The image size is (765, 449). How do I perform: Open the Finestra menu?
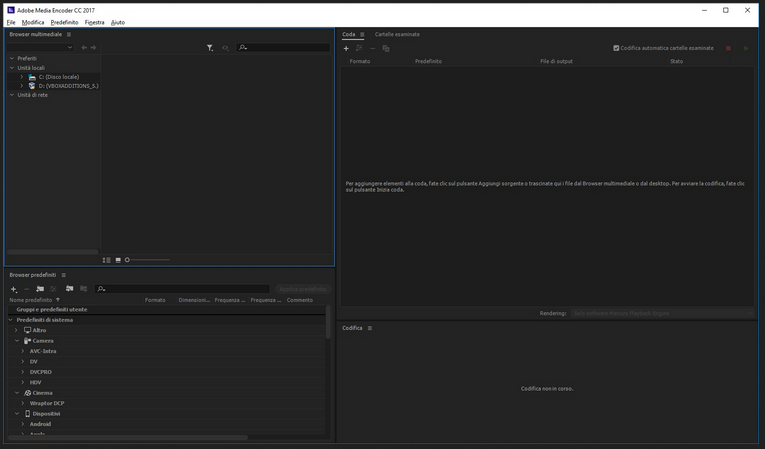click(94, 22)
